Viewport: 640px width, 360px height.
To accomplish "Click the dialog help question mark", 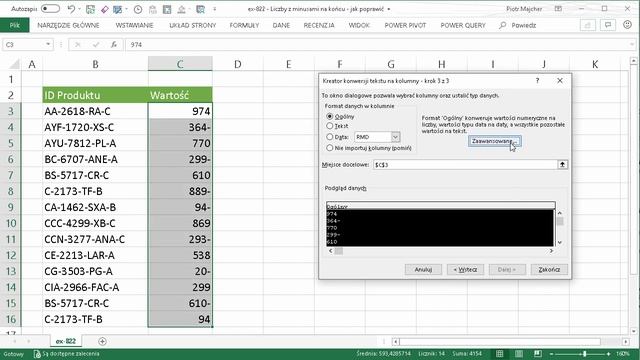I will coord(538,81).
